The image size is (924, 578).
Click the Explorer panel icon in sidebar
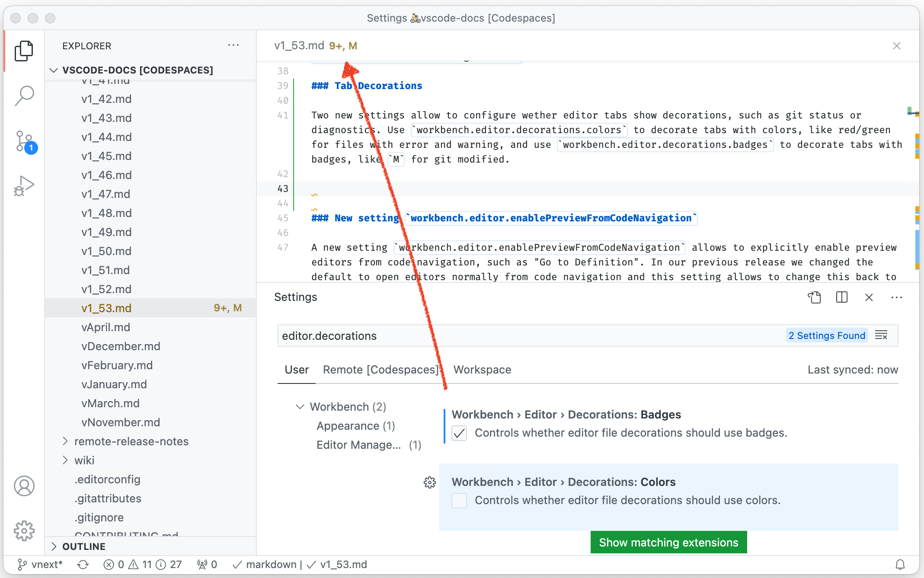click(24, 52)
